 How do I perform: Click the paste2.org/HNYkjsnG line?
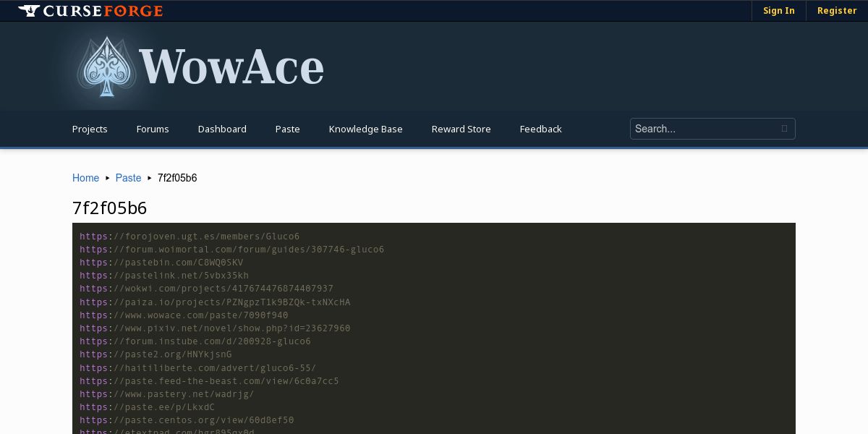click(156, 354)
